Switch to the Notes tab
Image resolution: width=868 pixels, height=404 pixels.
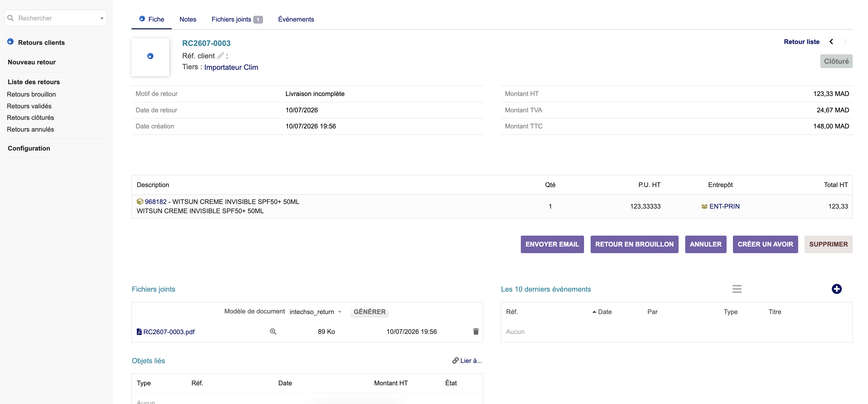tap(188, 19)
